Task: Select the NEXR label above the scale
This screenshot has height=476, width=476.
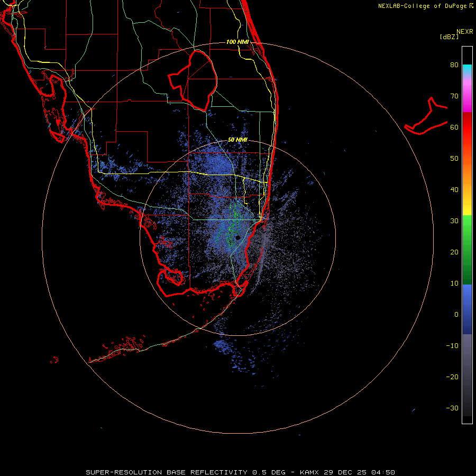Action: coord(465,32)
